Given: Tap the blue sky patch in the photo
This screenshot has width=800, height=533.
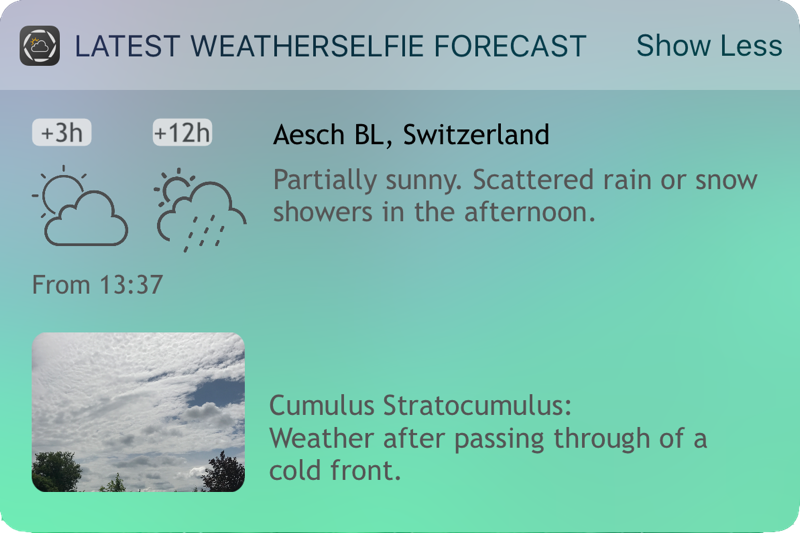Looking at the screenshot, I should pyautogui.click(x=218, y=393).
